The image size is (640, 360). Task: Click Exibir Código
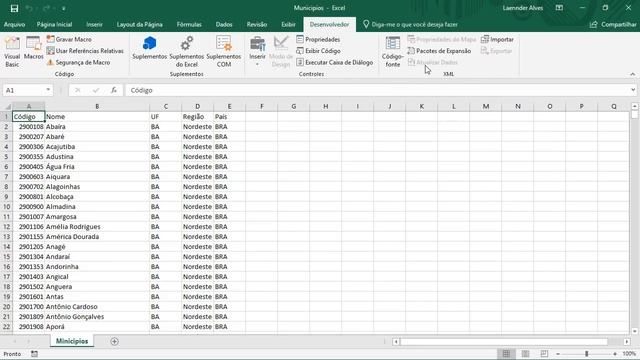318,51
